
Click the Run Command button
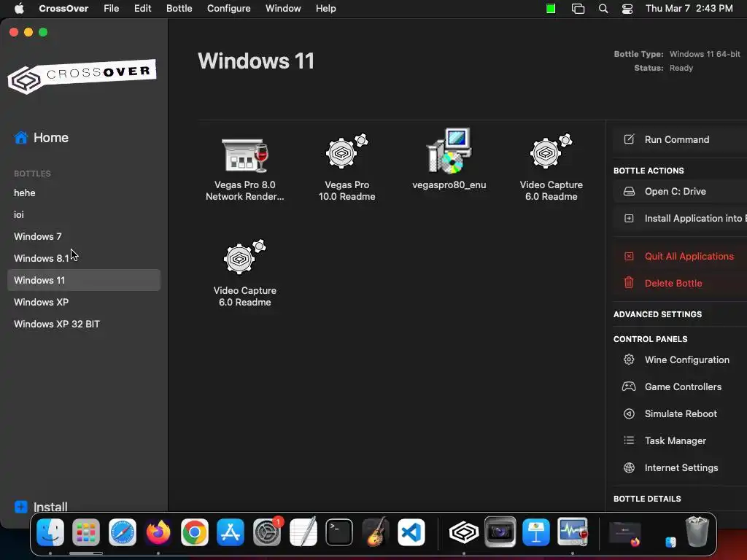point(681,139)
